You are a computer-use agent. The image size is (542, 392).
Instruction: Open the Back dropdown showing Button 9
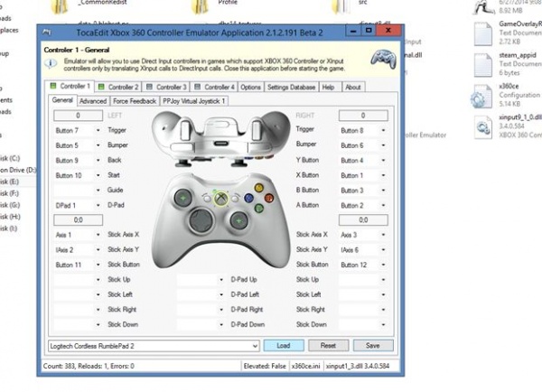point(78,161)
